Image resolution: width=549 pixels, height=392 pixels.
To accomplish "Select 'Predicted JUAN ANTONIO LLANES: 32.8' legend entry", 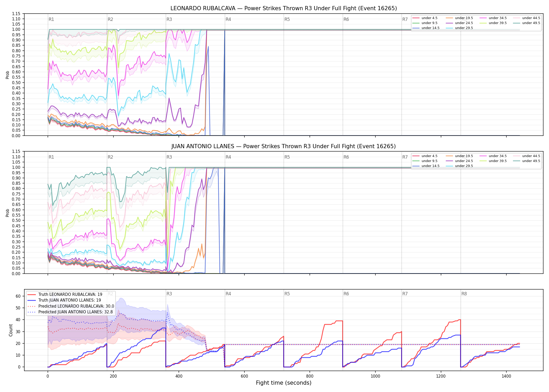I will [70, 312].
